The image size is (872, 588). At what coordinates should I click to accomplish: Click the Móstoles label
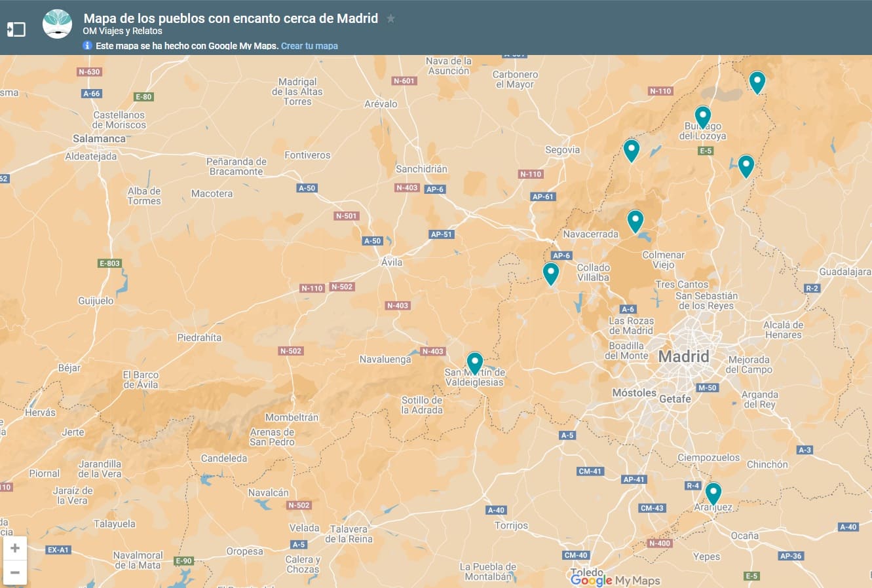634,393
